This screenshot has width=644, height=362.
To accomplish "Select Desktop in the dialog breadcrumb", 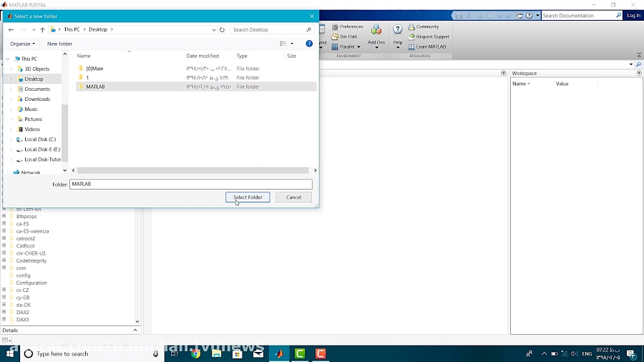I will pyautogui.click(x=98, y=29).
